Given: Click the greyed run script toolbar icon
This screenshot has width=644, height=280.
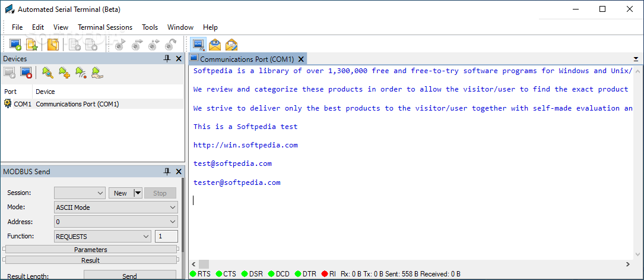Looking at the screenshot, I should tap(75, 45).
